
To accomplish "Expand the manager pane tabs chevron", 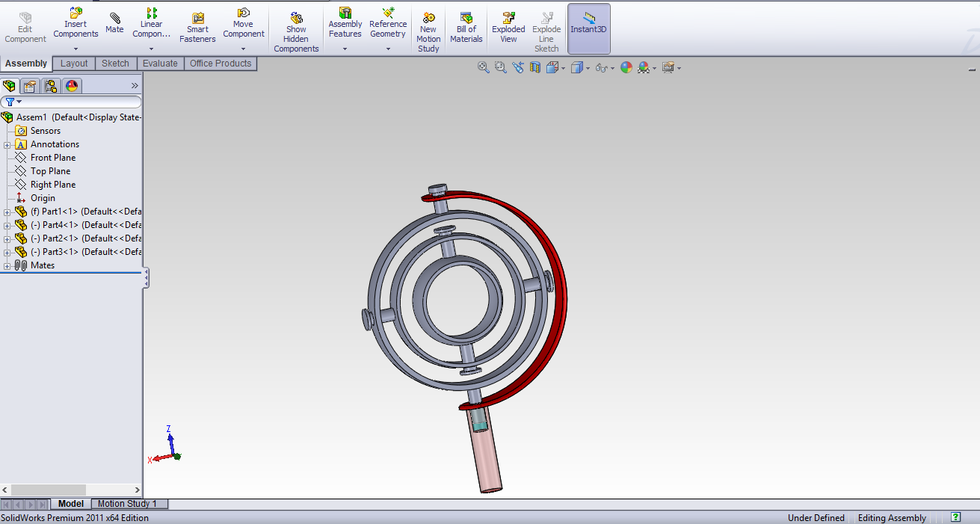I will (x=135, y=86).
